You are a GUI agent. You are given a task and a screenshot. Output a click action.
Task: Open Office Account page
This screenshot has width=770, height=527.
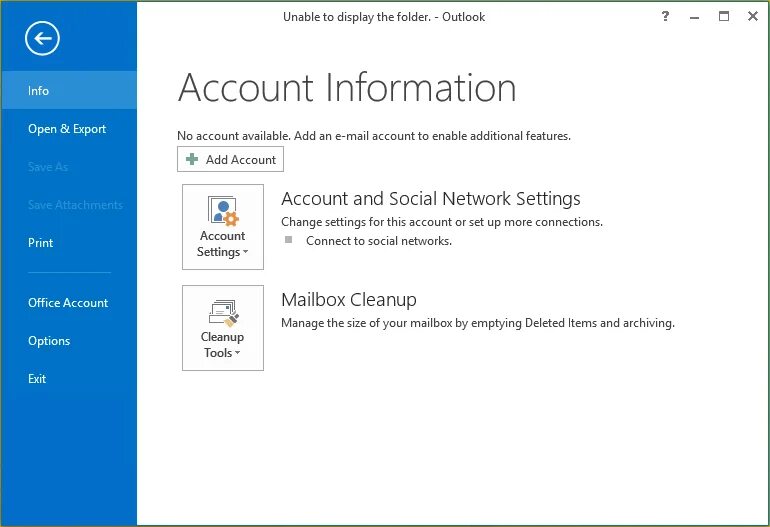pyautogui.click(x=69, y=303)
